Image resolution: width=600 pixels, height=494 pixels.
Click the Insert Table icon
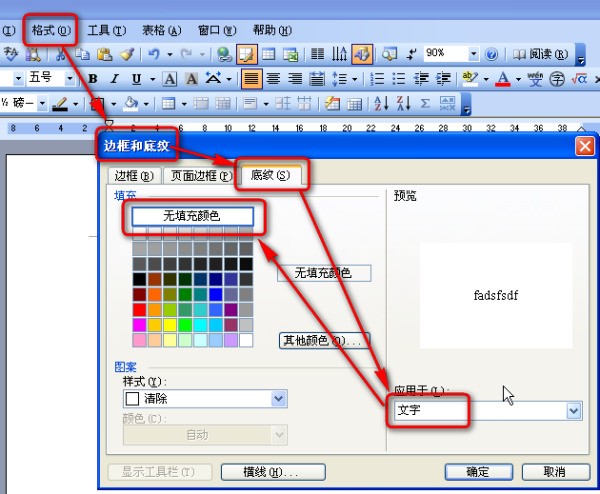coord(269,54)
